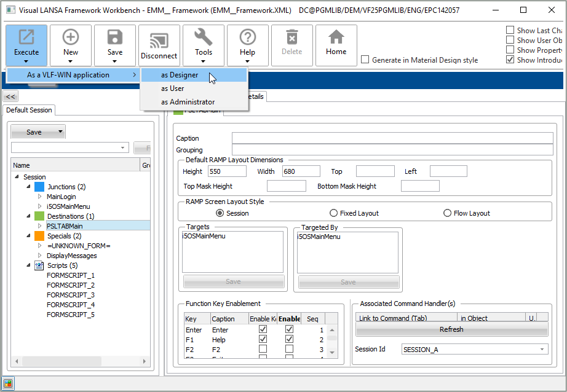The width and height of the screenshot is (567, 392).
Task: Click the Save floppy disk icon
Action: point(115,38)
